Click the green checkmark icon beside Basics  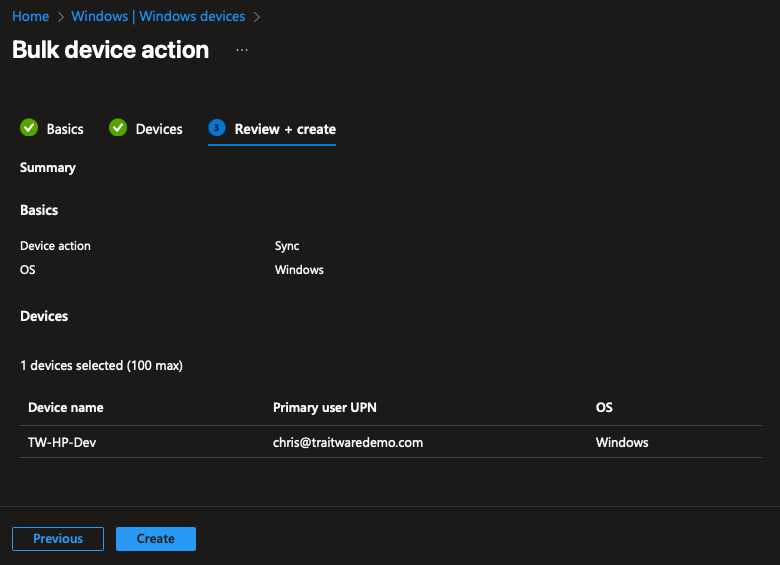pos(28,128)
